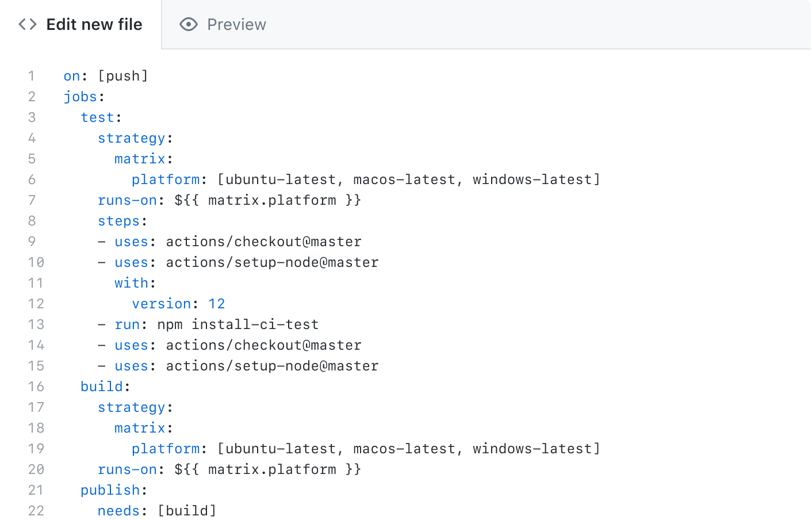Select the Edit new file tab
The width and height of the screenshot is (812, 520).
(95, 24)
